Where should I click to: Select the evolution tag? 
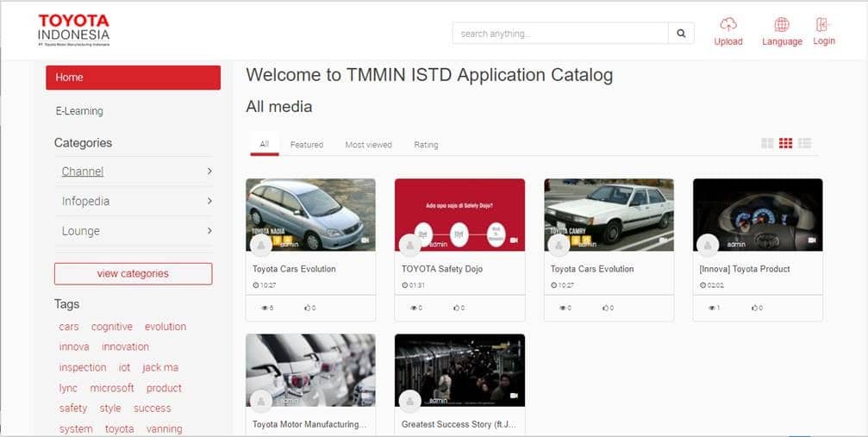(x=165, y=327)
